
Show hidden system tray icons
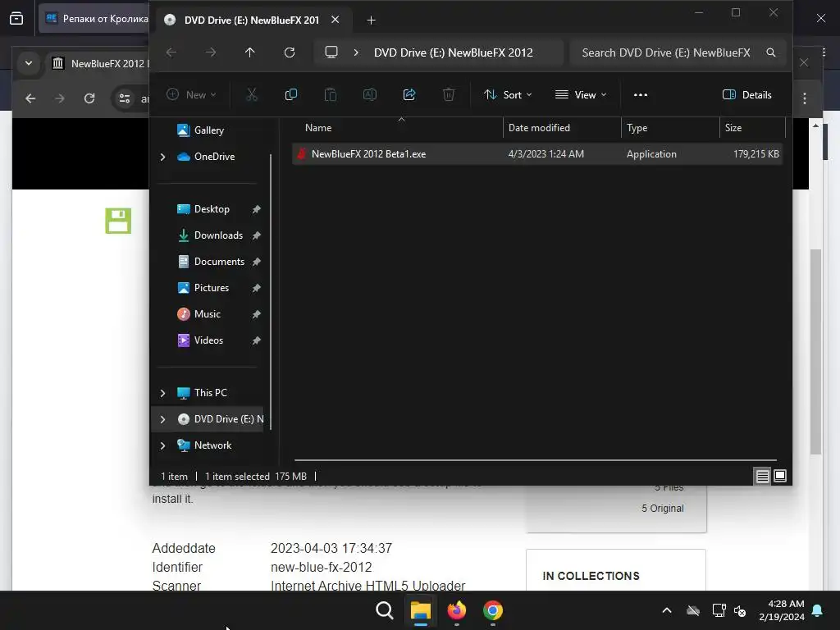point(667,610)
